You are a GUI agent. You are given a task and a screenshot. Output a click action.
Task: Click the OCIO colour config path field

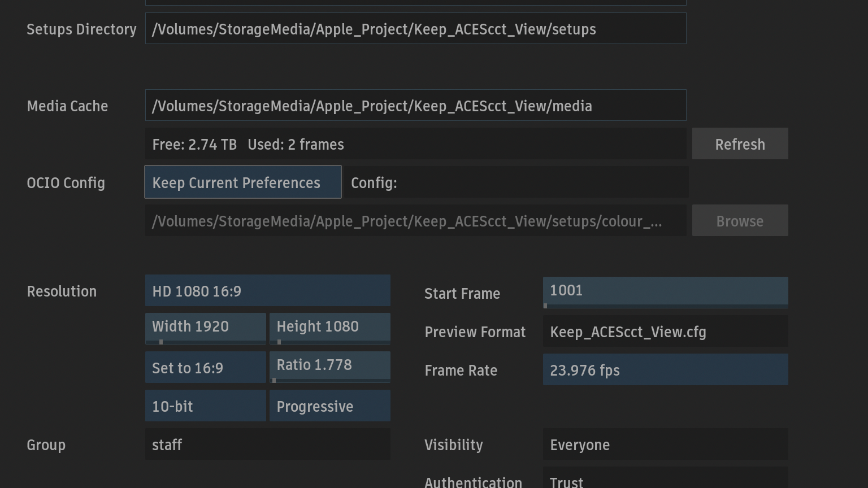click(415, 221)
